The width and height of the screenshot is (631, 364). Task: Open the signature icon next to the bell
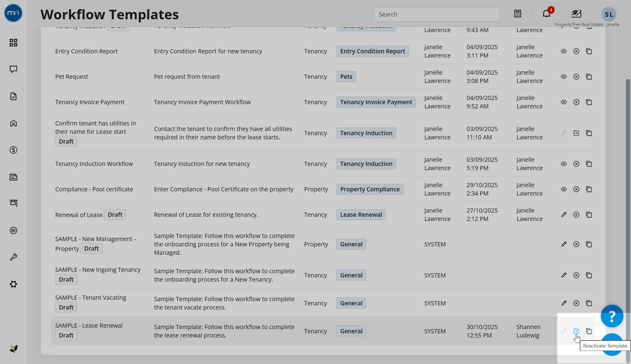pos(576,13)
